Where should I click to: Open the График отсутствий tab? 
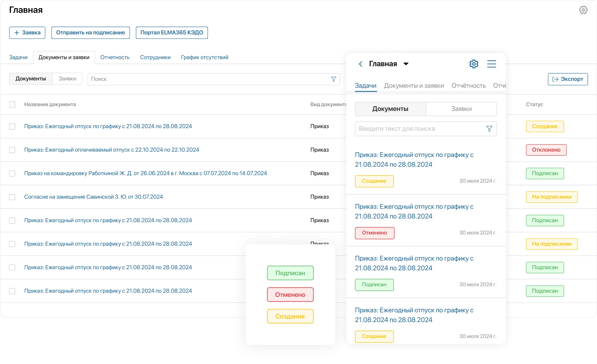tap(204, 57)
